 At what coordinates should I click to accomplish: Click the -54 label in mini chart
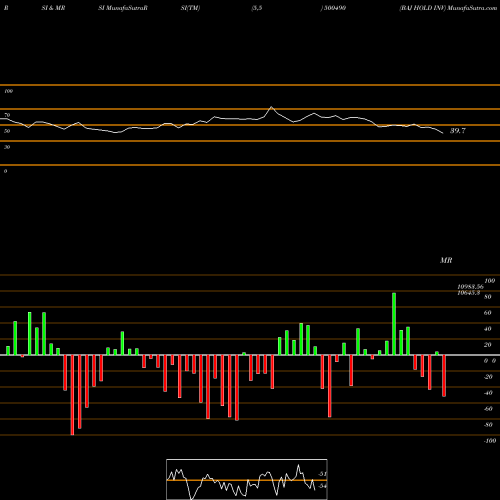(x=322, y=486)
